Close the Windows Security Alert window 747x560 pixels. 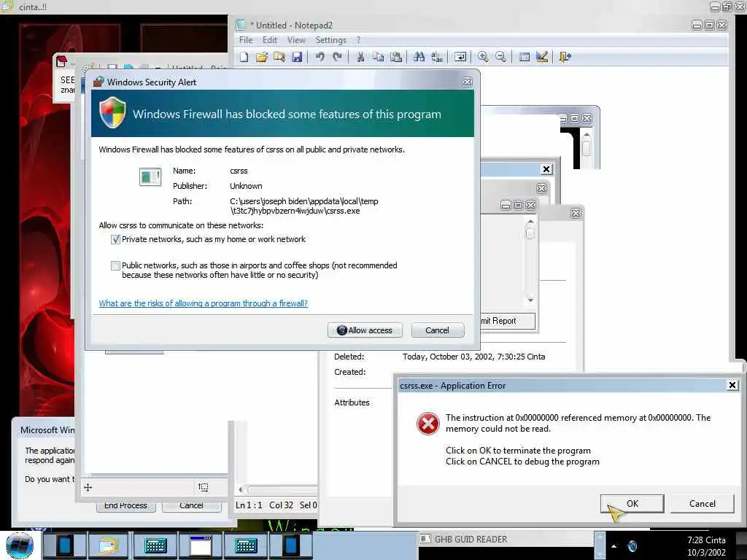click(468, 82)
